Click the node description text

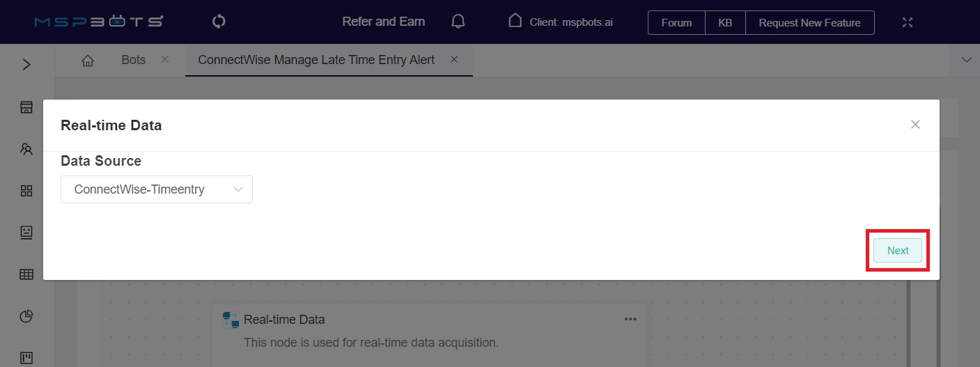click(371, 343)
